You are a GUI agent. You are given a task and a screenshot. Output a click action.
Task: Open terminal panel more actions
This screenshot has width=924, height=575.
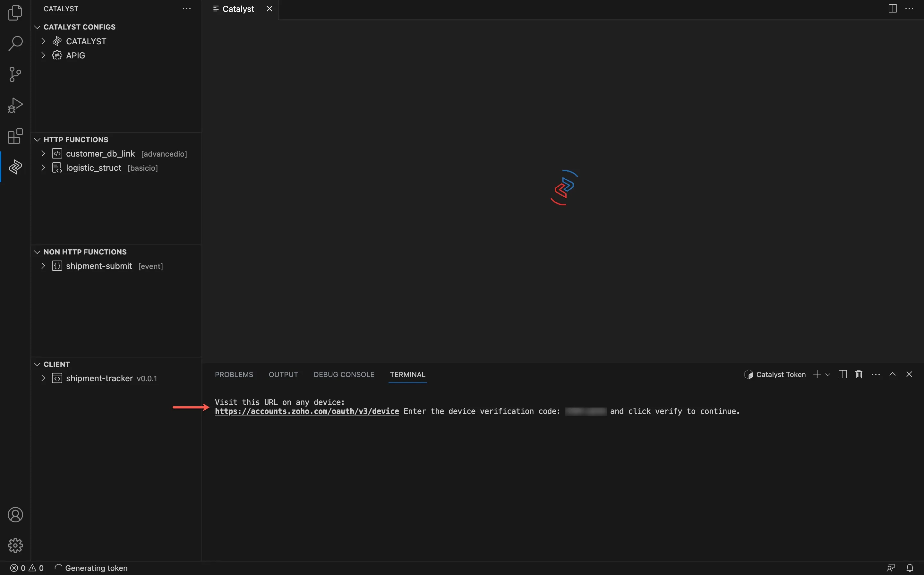coord(876,374)
